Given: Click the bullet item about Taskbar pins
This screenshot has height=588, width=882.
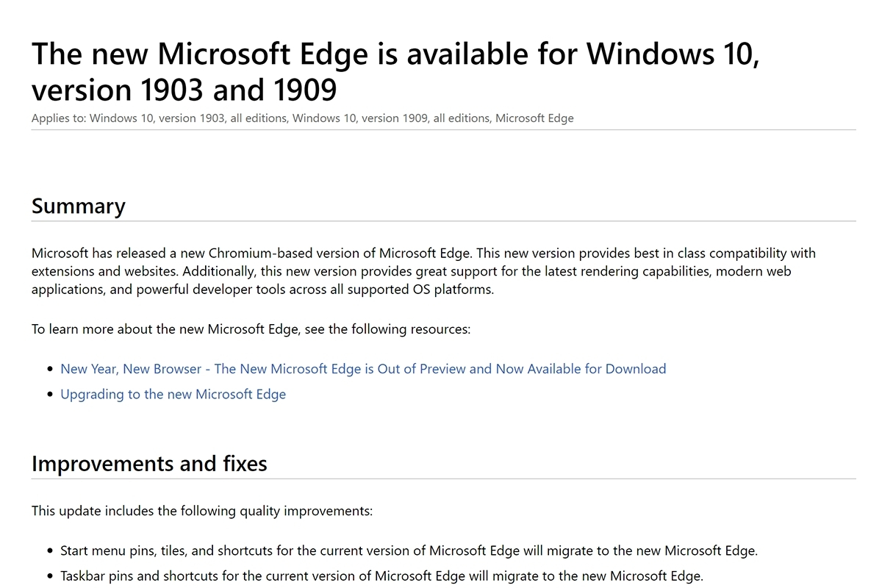Looking at the screenshot, I should pos(381,576).
